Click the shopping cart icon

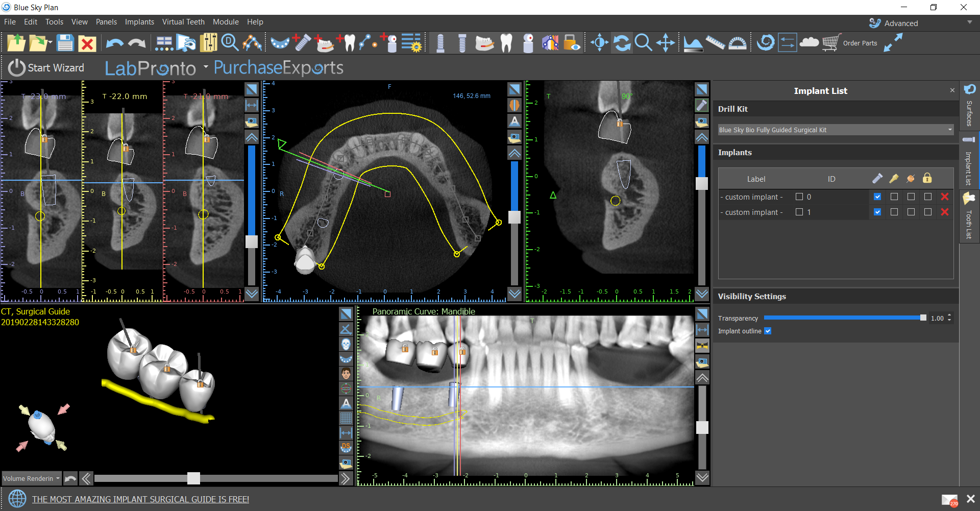tap(832, 43)
